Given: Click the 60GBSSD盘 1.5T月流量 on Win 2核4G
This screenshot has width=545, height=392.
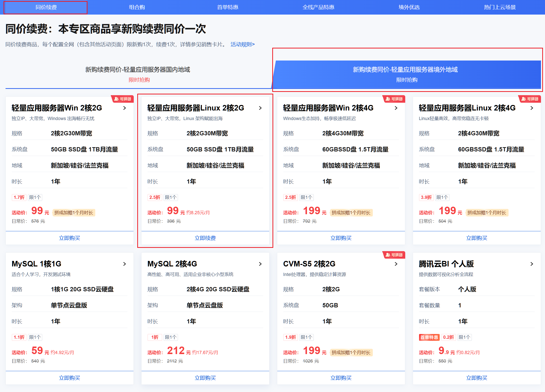Looking at the screenshot, I should coord(355,149).
